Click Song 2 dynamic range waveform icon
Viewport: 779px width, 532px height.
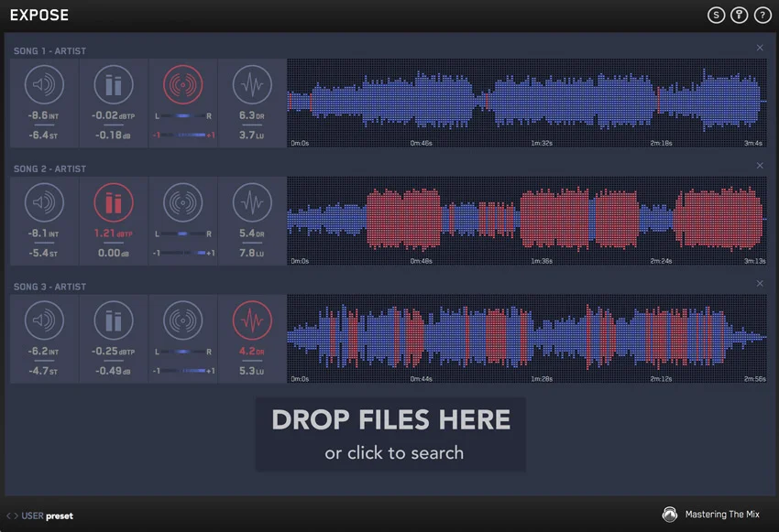click(x=252, y=202)
